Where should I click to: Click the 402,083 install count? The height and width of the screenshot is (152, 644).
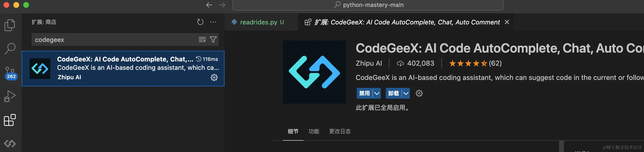point(416,63)
